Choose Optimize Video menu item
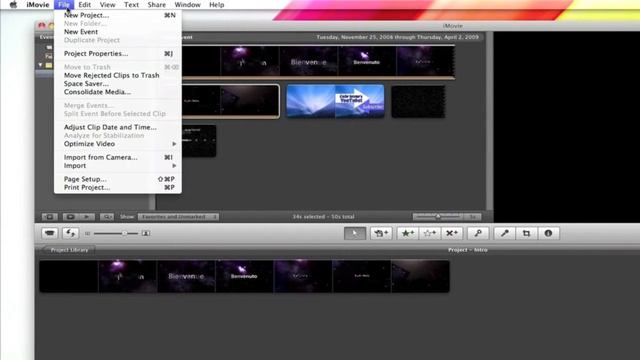This screenshot has width=640, height=360. pos(118,144)
